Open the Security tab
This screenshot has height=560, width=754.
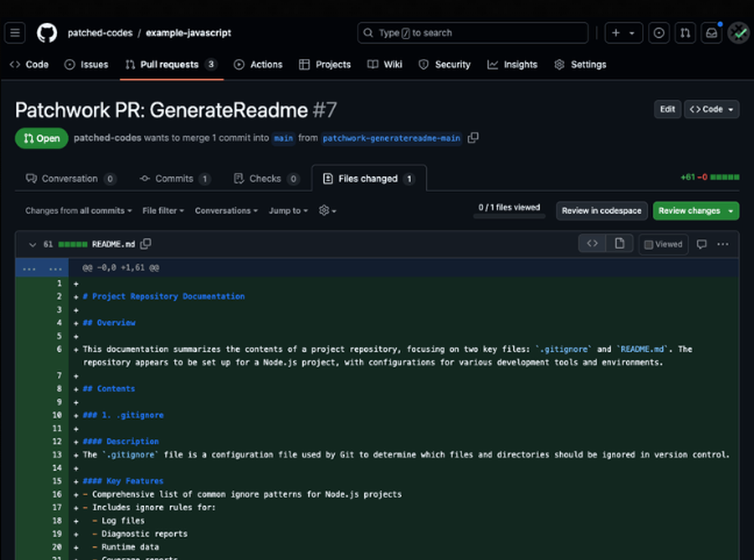click(444, 64)
